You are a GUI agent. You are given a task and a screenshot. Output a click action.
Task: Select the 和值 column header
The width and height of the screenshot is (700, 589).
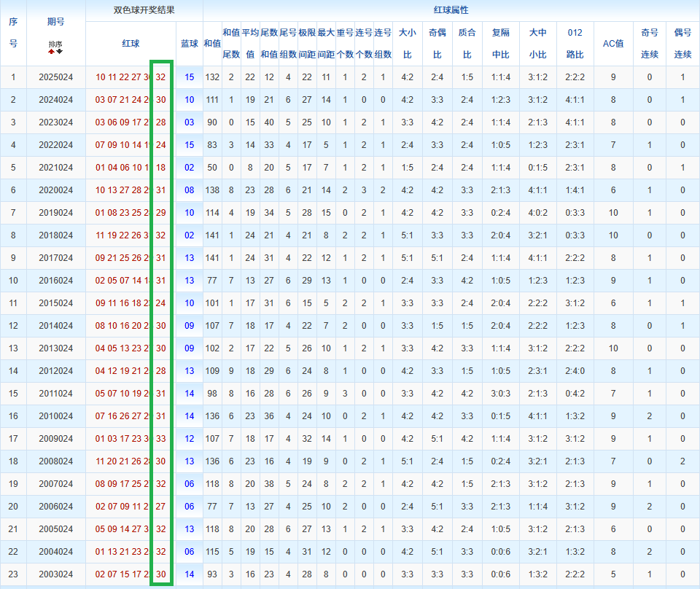[x=211, y=44]
